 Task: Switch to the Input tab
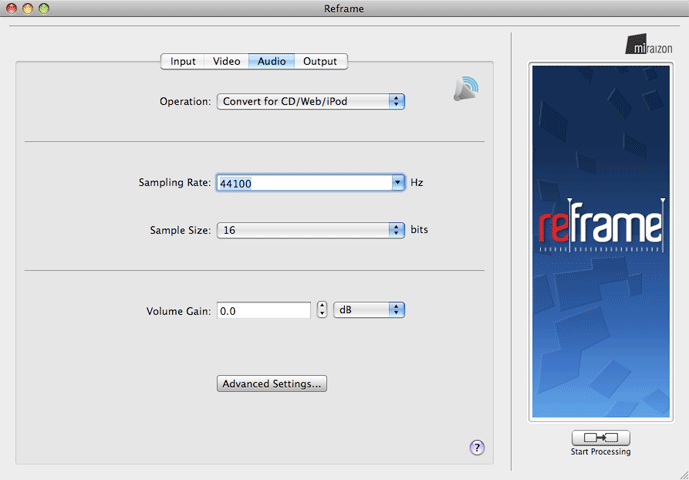click(x=182, y=61)
